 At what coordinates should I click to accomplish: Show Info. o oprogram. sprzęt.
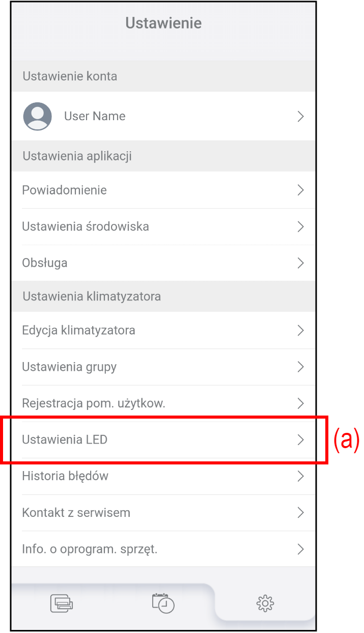point(90,549)
